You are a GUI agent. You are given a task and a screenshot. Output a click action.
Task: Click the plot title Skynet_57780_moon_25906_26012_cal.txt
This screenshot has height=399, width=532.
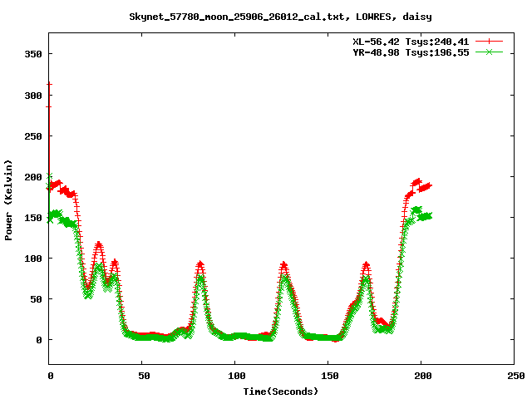[239, 17]
